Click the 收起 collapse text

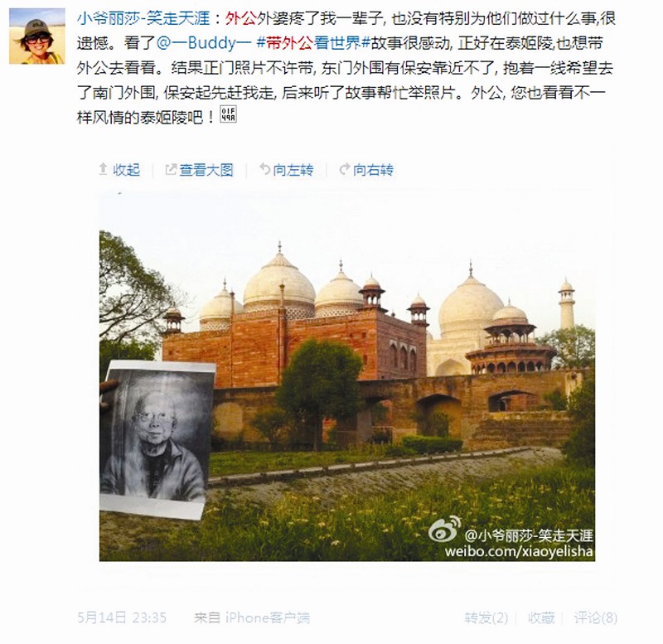126,170
